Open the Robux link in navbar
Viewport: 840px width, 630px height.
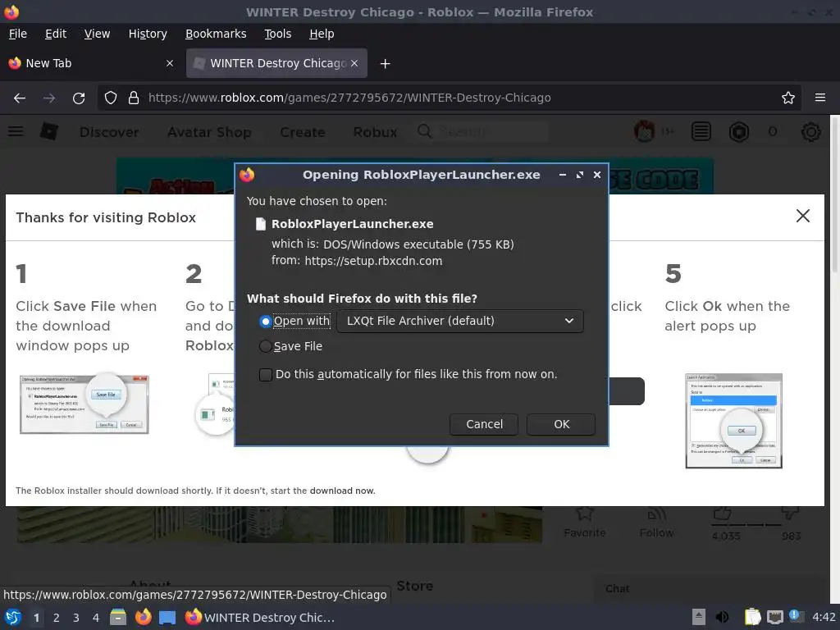click(x=375, y=132)
